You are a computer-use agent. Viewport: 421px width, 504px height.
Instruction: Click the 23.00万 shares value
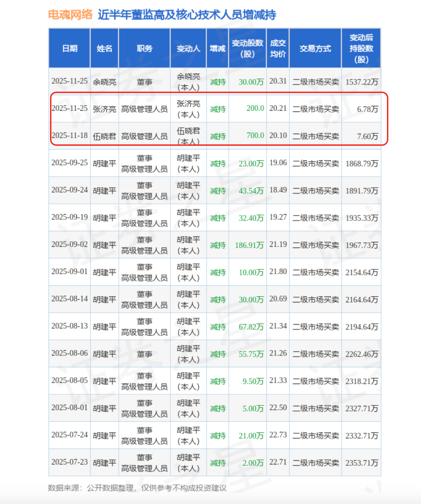coord(251,163)
